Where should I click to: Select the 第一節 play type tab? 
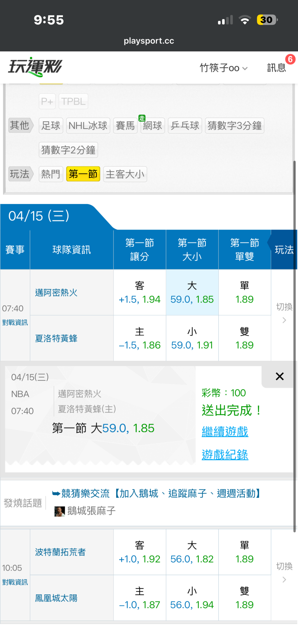pyautogui.click(x=83, y=174)
